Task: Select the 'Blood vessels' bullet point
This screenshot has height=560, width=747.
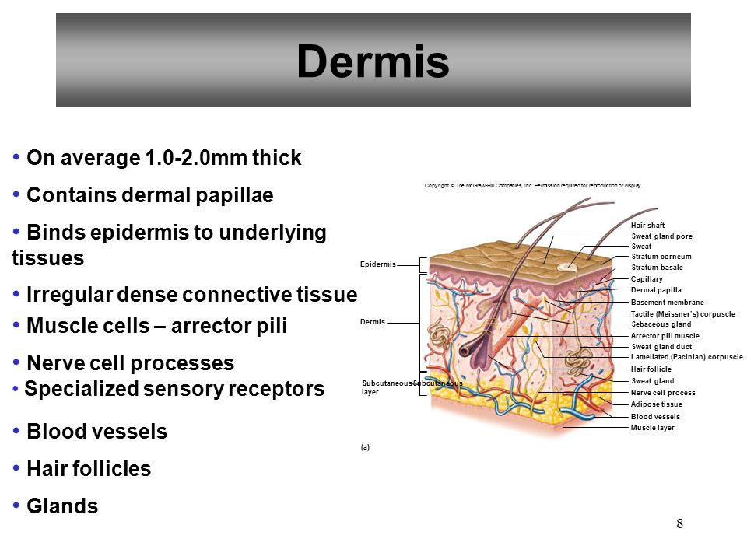Action: tap(97, 432)
